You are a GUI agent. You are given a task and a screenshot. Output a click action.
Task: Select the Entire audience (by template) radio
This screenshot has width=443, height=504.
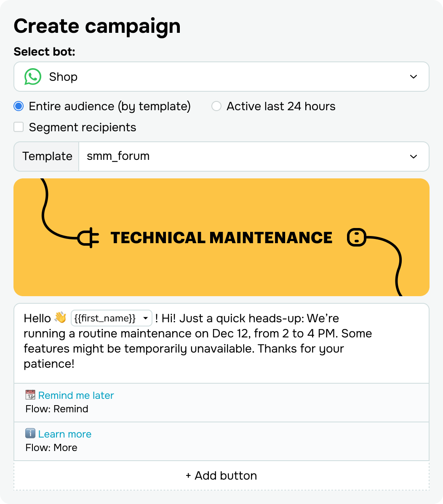click(x=18, y=106)
